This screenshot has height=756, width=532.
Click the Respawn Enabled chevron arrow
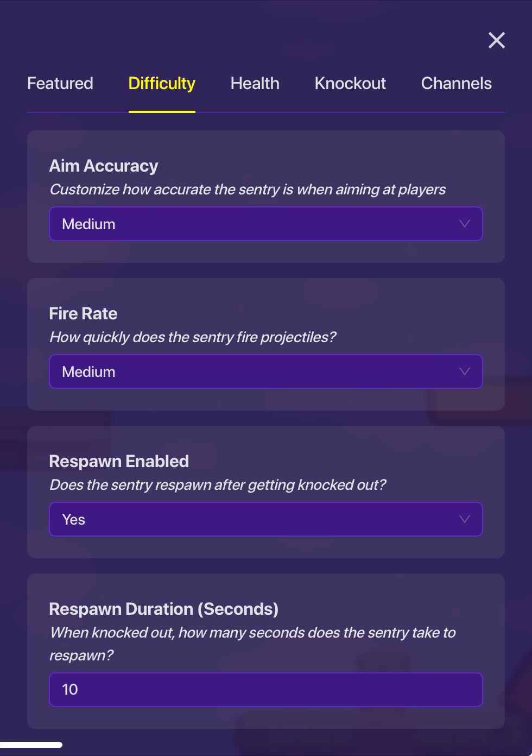coord(464,519)
